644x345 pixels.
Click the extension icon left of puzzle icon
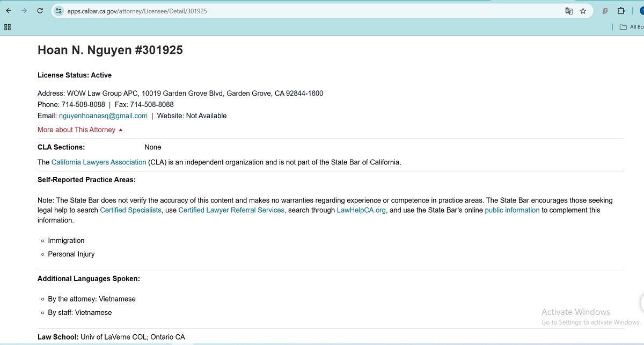pos(605,11)
